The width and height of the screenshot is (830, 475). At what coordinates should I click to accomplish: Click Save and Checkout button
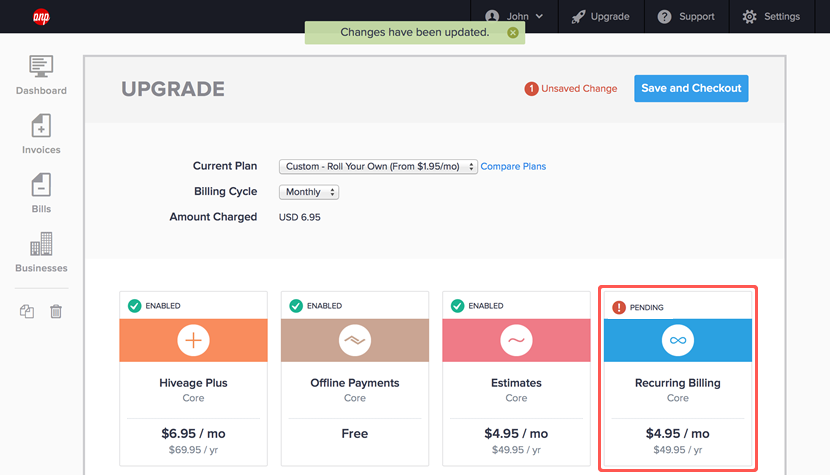tap(691, 88)
